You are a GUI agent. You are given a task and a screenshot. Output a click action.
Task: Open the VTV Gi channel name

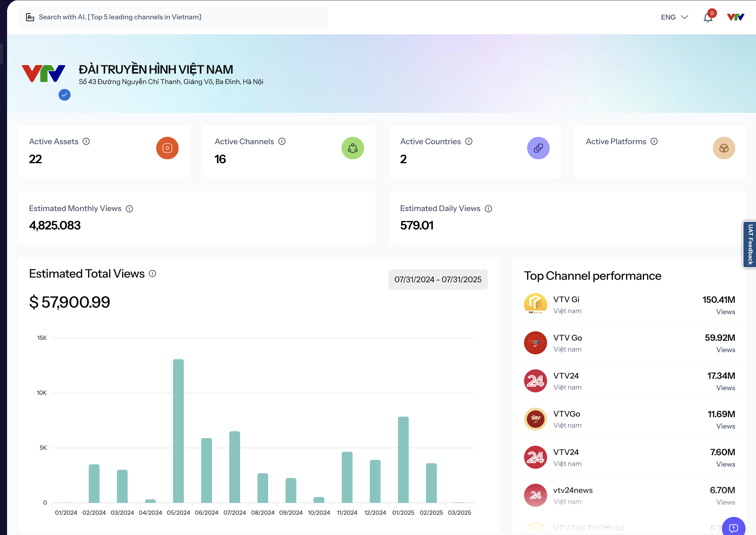[x=566, y=299]
